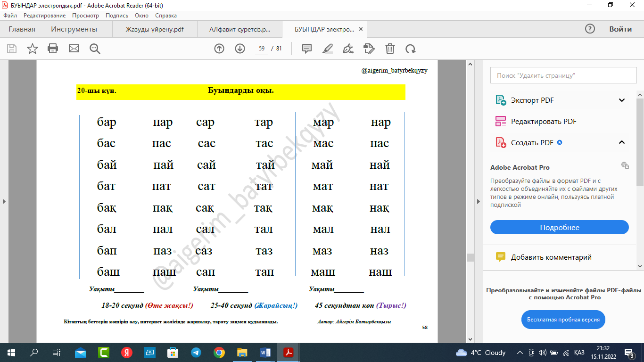Viewport: 644px width, 362px height.
Task: Select the Highlight text pen tool
Action: pos(328,49)
